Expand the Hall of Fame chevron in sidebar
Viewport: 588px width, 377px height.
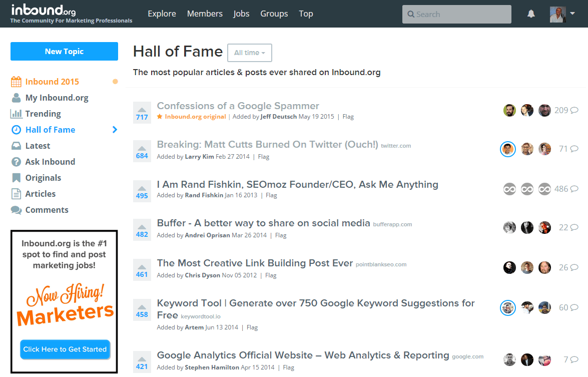click(x=115, y=130)
